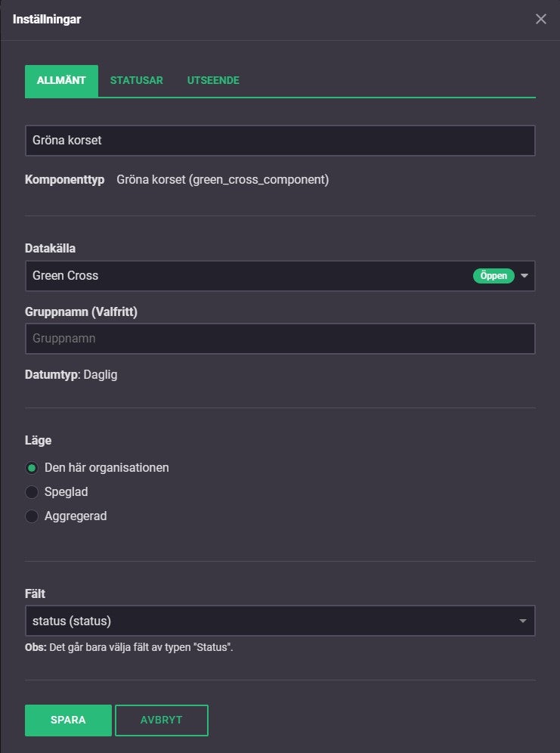Choose the Speglad mode option

(32, 492)
